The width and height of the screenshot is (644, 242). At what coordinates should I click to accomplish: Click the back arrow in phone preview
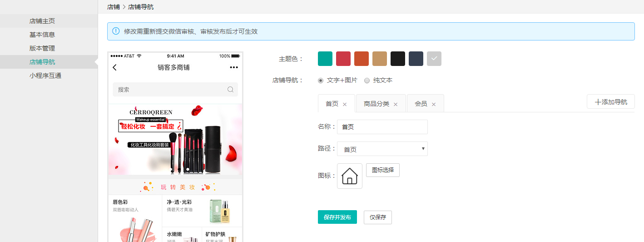114,67
